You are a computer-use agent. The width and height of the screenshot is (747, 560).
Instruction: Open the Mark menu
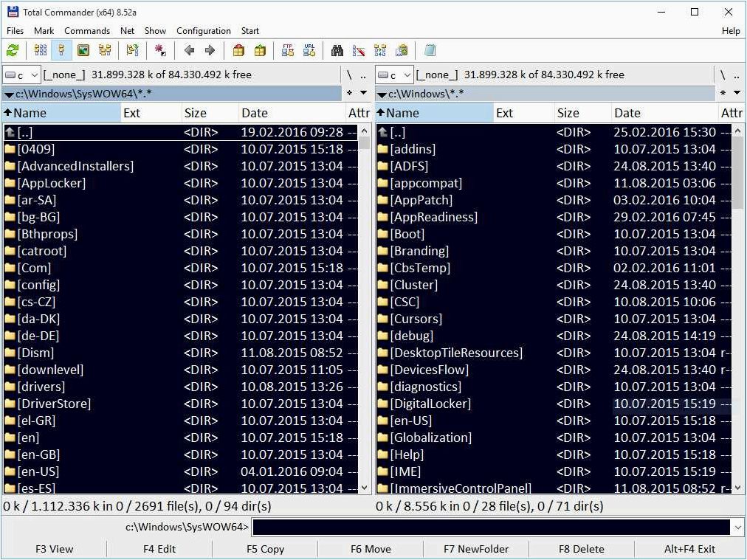(44, 31)
